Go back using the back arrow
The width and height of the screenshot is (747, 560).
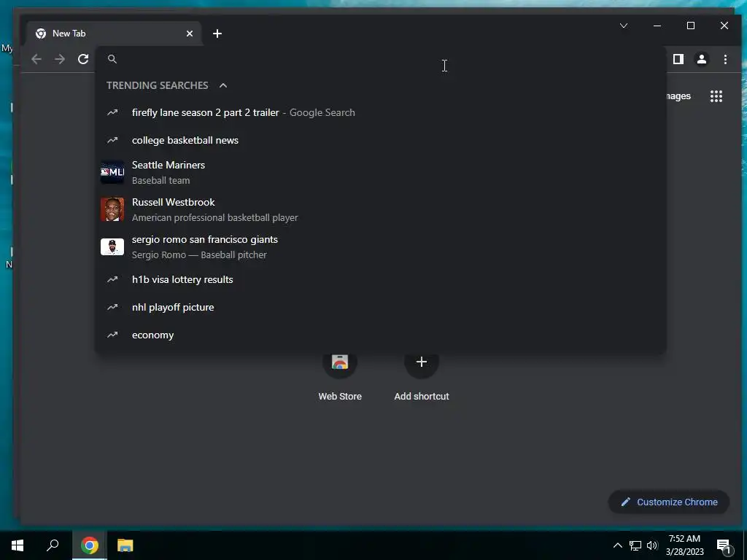36,59
